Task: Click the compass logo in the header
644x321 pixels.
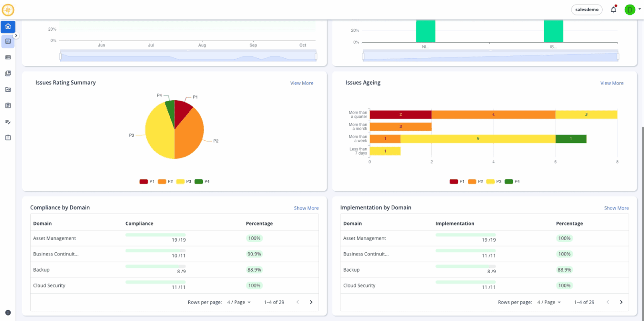Action: (x=8, y=10)
